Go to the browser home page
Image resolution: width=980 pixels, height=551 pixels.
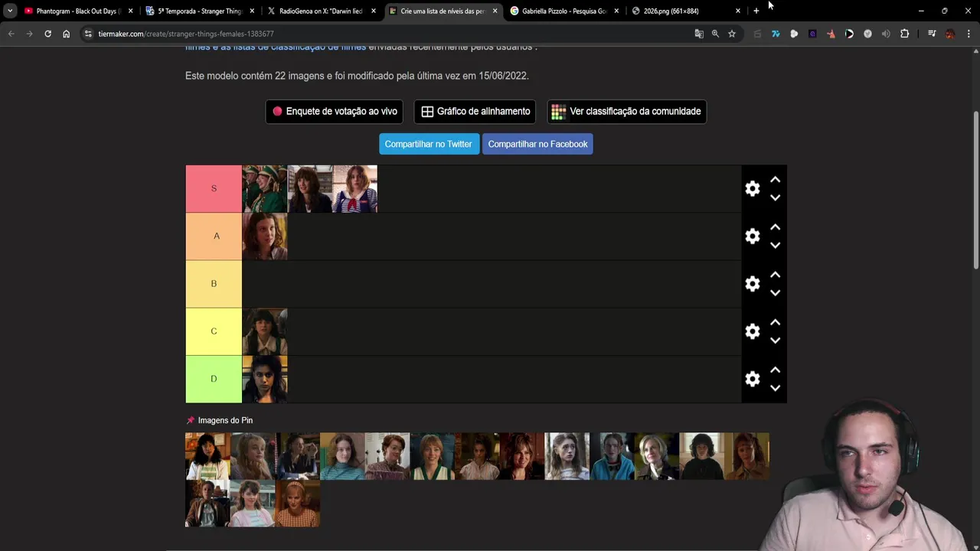pyautogui.click(x=66, y=34)
